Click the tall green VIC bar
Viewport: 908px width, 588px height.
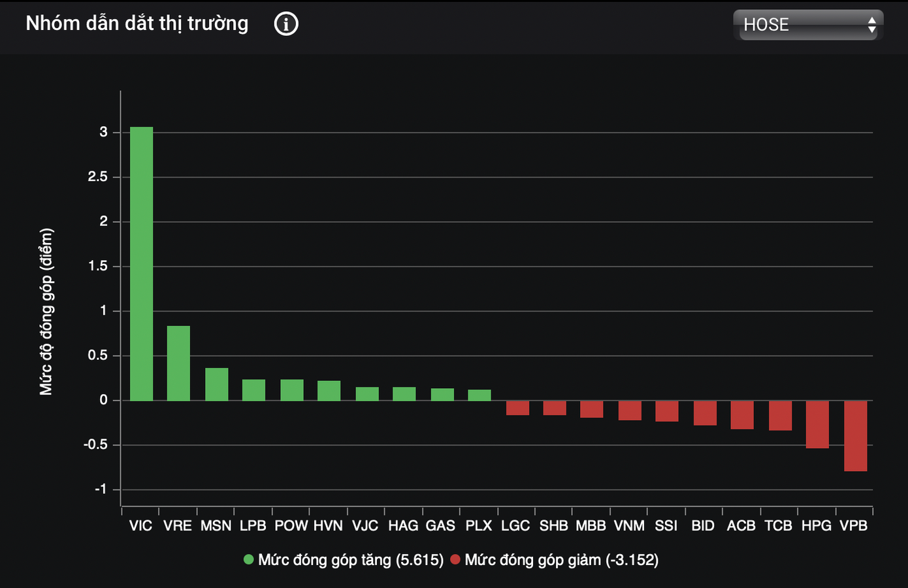142,263
